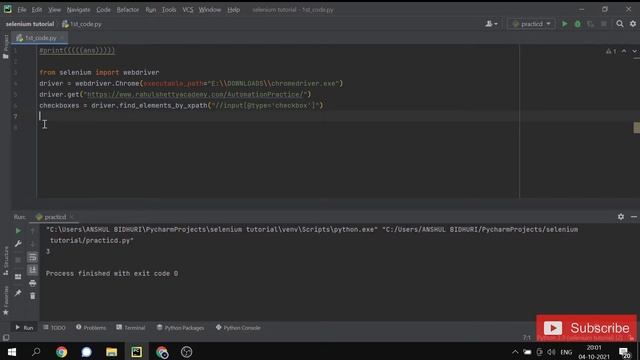This screenshot has width=640, height=360.
Task: Open the VCS menu
Action: click(x=188, y=9)
